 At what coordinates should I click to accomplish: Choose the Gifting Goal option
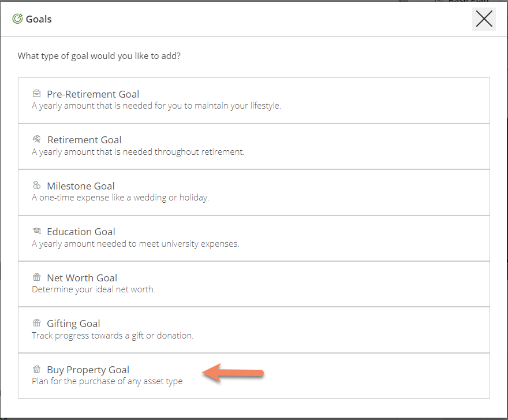(x=73, y=324)
